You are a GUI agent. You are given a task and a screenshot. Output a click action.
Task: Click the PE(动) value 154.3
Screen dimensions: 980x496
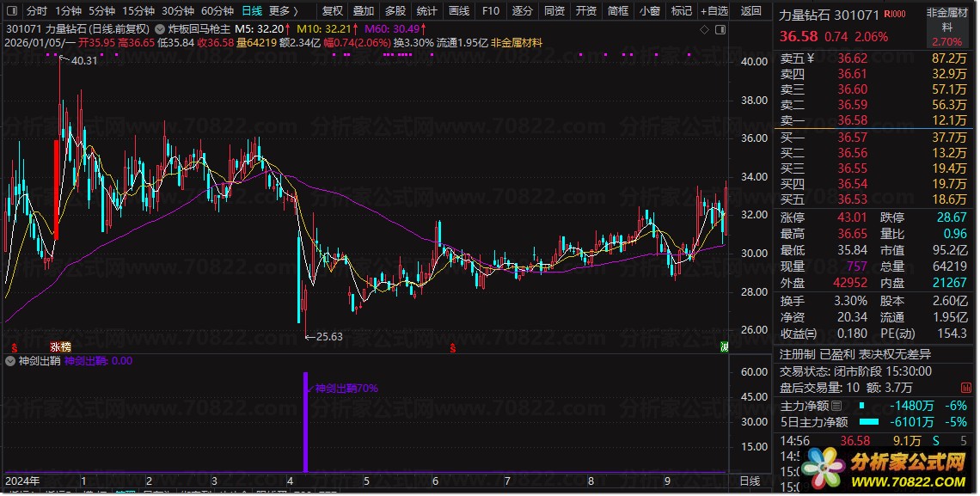(952, 334)
